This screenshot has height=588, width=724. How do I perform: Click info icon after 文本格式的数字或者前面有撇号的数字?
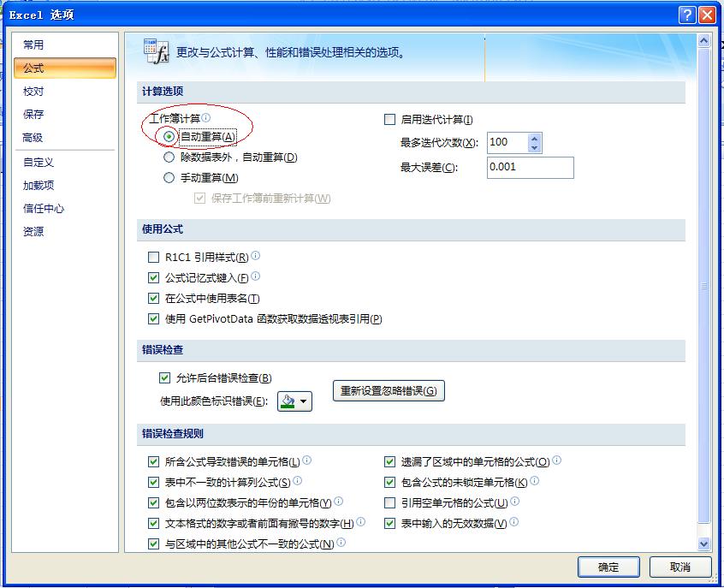[360, 521]
